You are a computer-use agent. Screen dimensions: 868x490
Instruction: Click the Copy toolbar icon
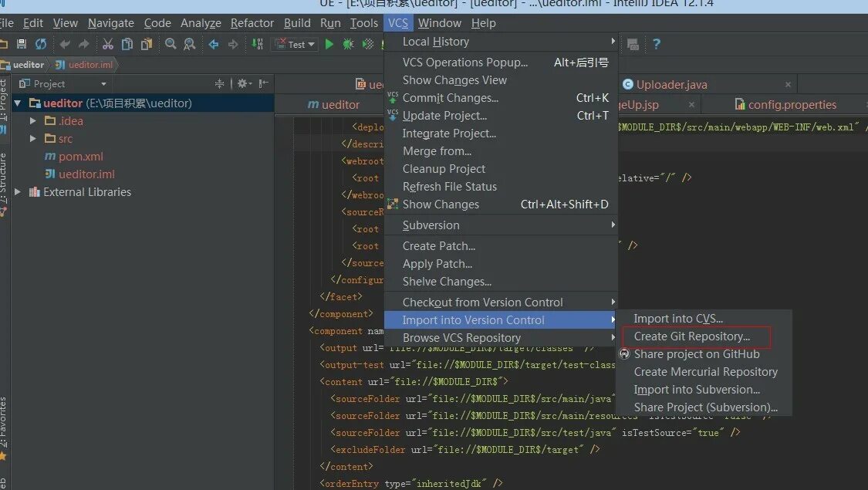(127, 44)
